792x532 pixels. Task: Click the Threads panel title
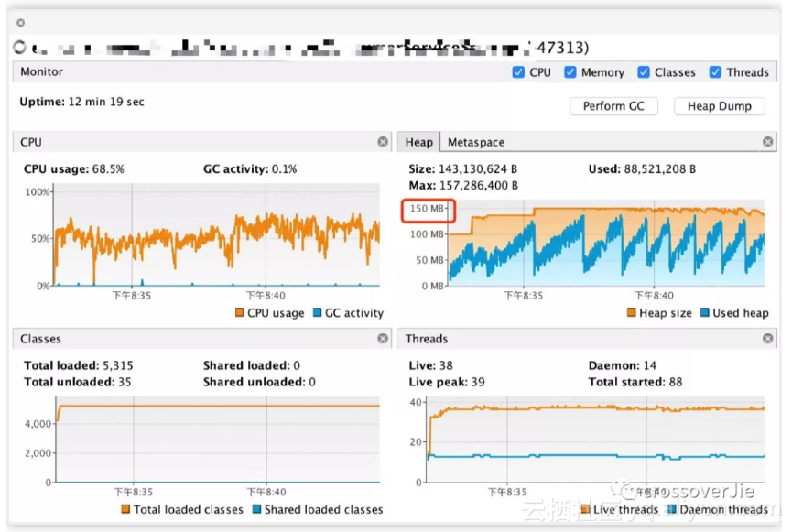427,339
